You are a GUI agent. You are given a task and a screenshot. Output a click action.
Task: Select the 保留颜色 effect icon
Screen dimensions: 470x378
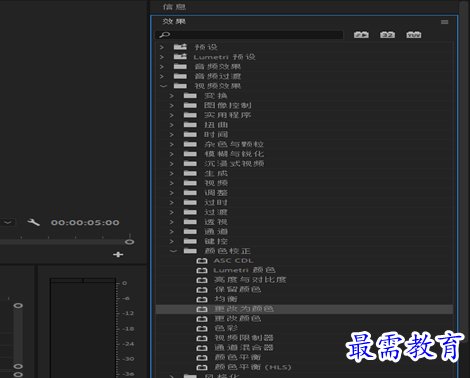(x=202, y=290)
